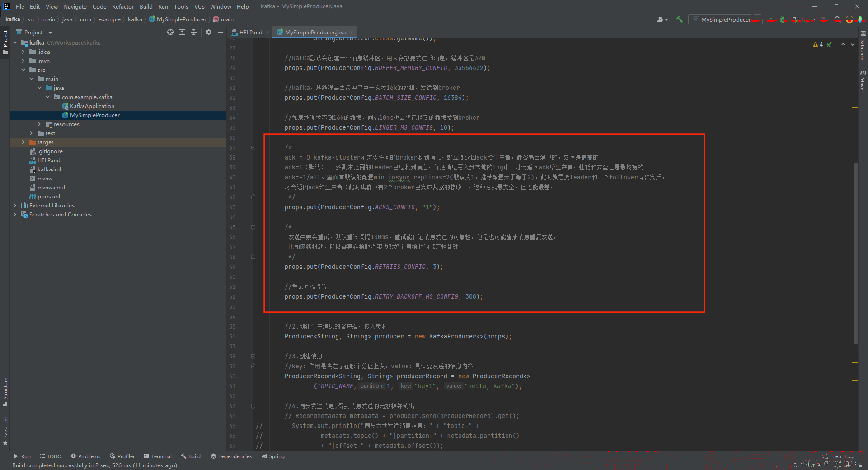The height and width of the screenshot is (470, 868).
Task: Open the Run tool window
Action: pos(23,456)
